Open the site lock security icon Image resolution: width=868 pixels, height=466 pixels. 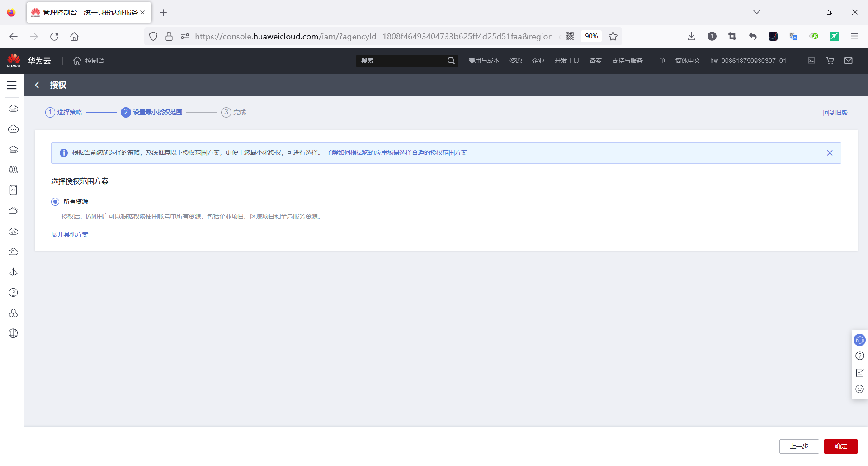click(169, 37)
